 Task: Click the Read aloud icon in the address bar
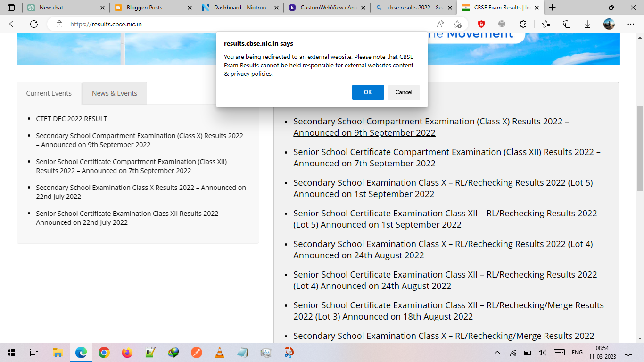click(440, 24)
